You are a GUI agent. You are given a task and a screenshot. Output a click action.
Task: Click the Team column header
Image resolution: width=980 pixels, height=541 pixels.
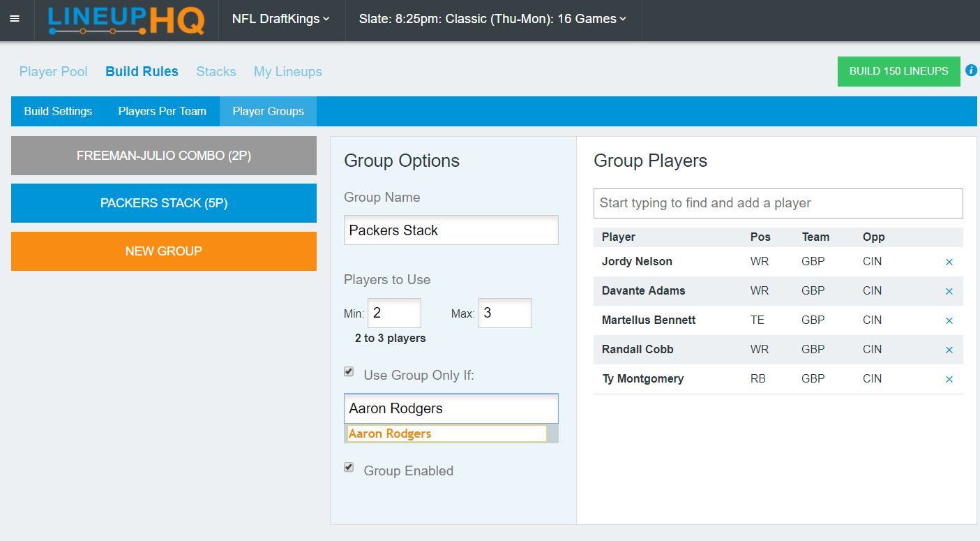pos(815,237)
